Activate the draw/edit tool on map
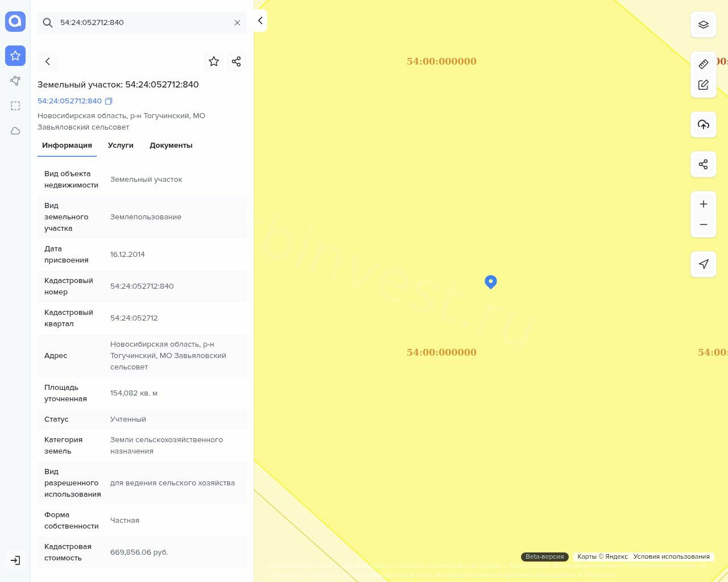Image resolution: width=728 pixels, height=582 pixels. (703, 85)
